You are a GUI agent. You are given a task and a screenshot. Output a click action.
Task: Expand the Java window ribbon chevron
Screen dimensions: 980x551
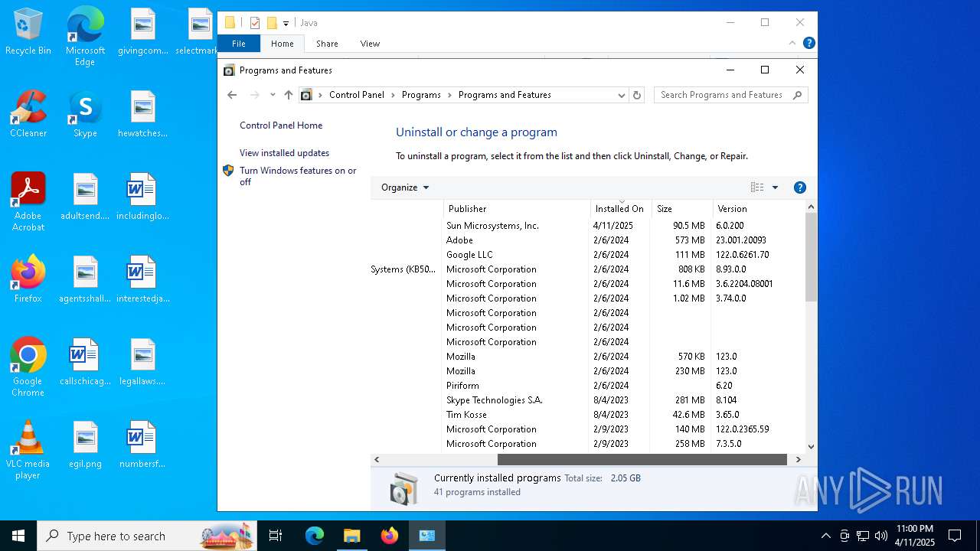point(792,44)
